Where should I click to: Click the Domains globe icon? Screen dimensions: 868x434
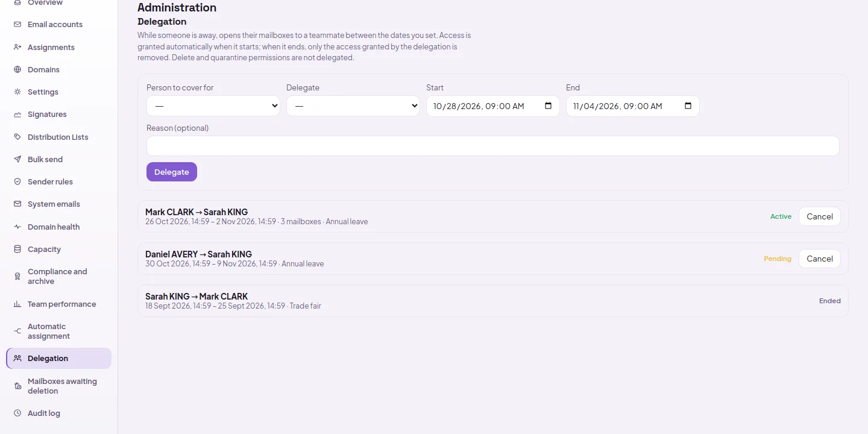[17, 69]
